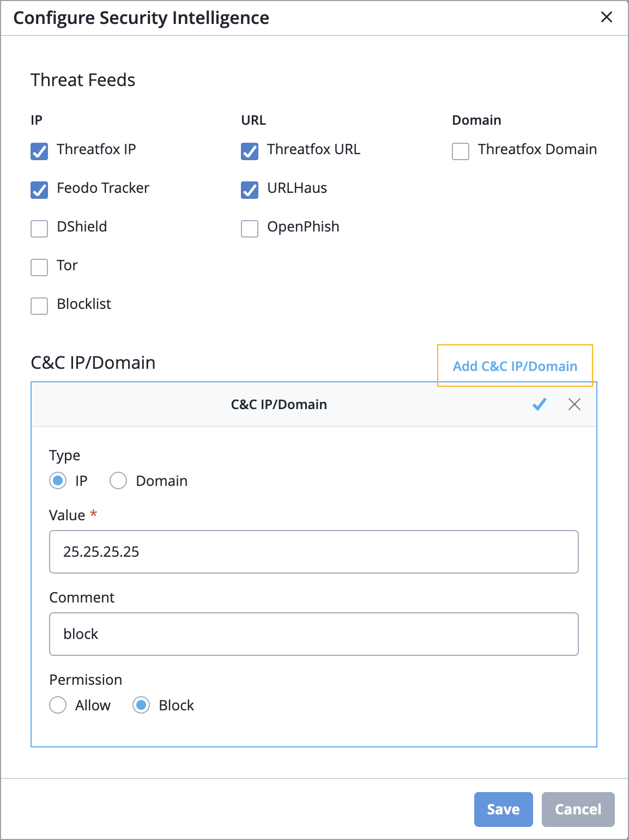This screenshot has height=840, width=629.
Task: Select the Domain type radio button
Action: (118, 481)
